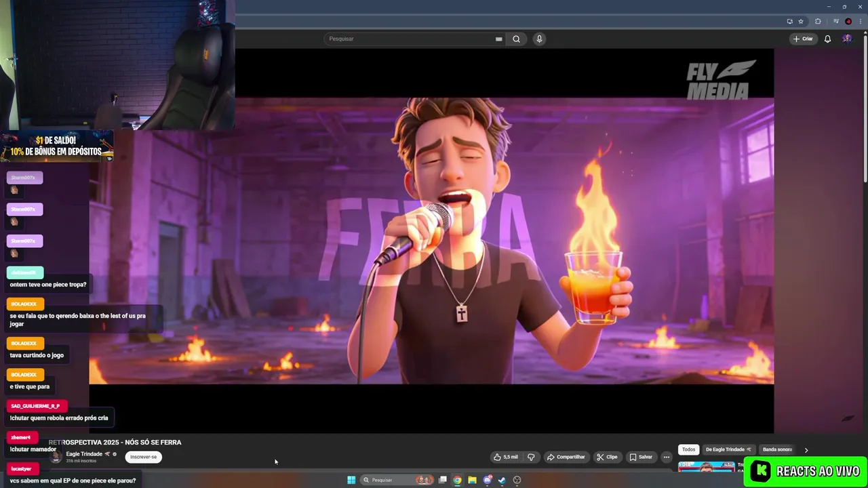The width and height of the screenshot is (868, 488).
Task: Open YouTube notifications bell
Action: 827,39
